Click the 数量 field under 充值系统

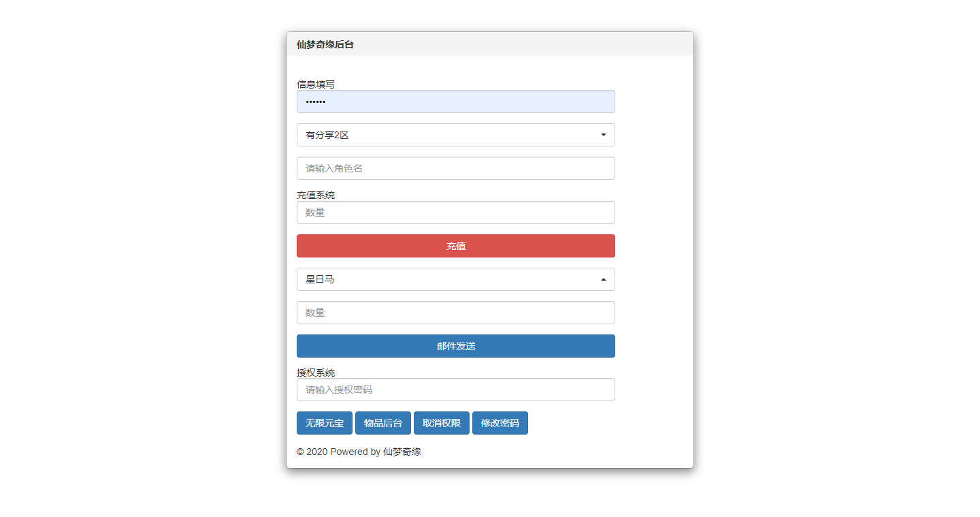456,213
